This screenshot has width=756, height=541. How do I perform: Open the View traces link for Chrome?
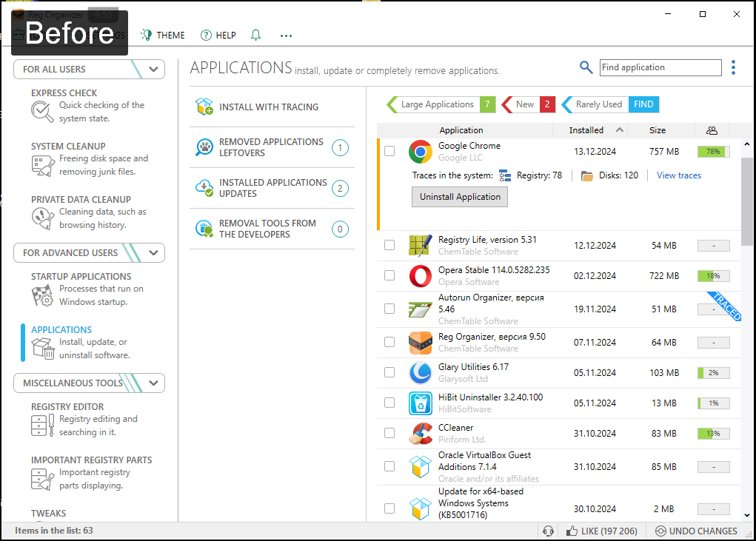[678, 175]
